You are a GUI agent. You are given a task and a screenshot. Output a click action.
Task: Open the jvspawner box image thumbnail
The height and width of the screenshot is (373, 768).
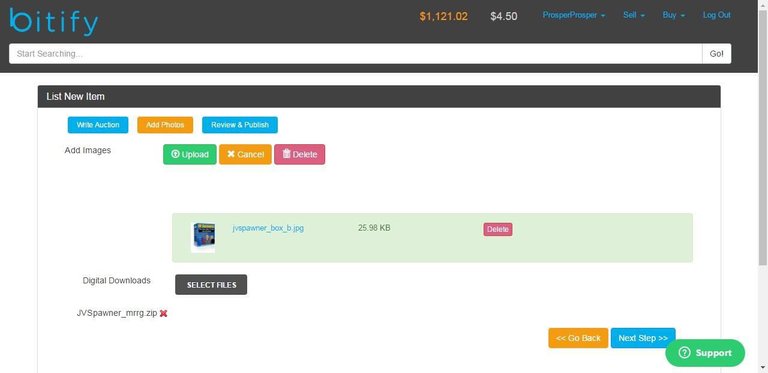tap(203, 237)
